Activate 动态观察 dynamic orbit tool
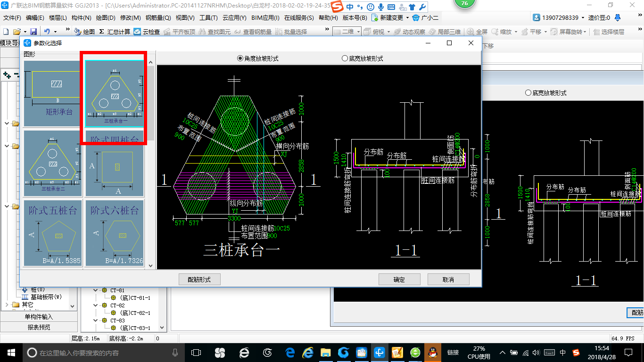The width and height of the screenshot is (644, 362). (410, 32)
